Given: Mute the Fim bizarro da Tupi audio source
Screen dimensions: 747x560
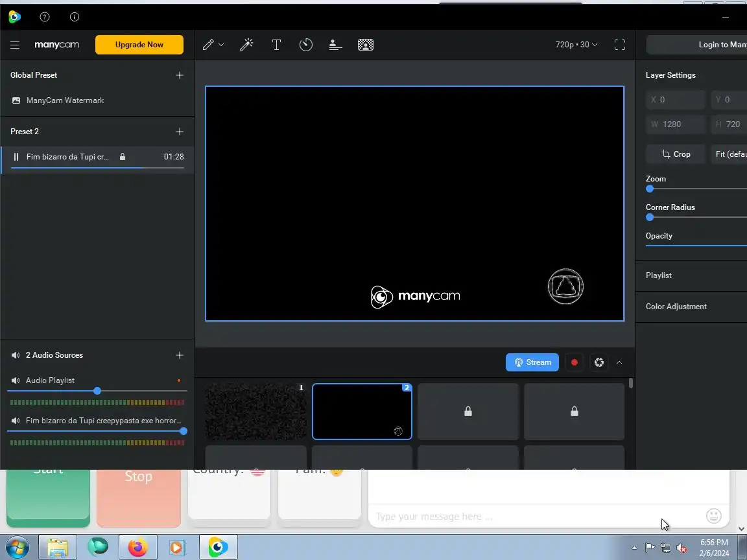Looking at the screenshot, I should click(16, 421).
